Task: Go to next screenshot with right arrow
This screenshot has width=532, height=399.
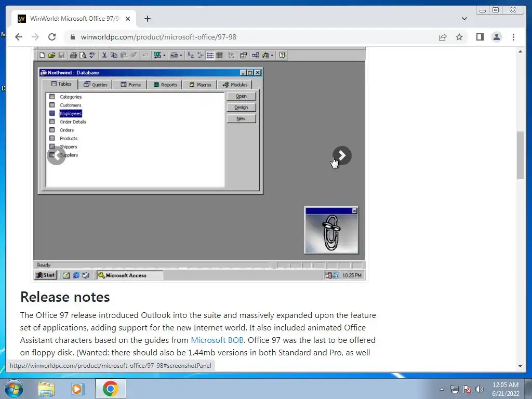Action: [x=342, y=155]
